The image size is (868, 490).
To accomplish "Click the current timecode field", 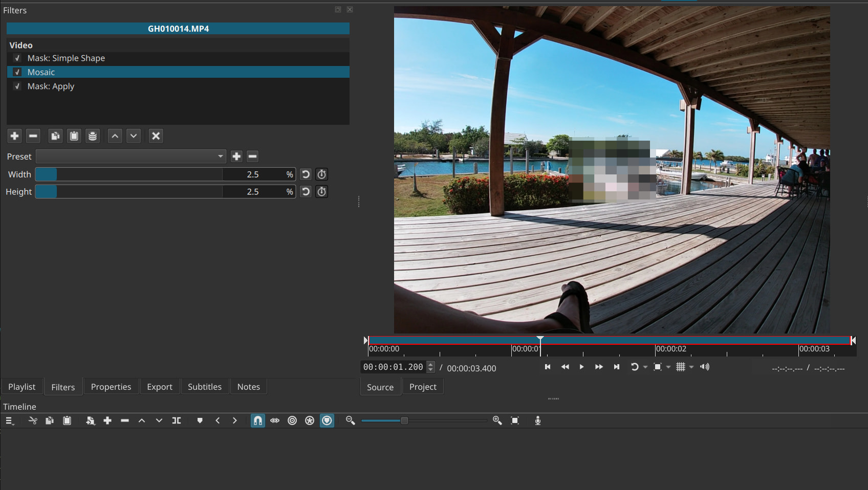I will coord(393,367).
